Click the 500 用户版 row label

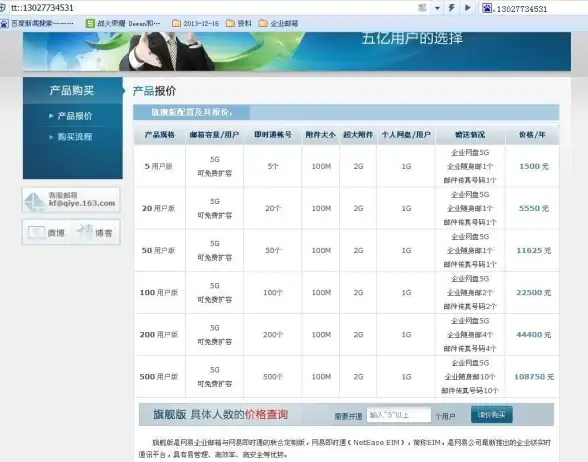(159, 376)
